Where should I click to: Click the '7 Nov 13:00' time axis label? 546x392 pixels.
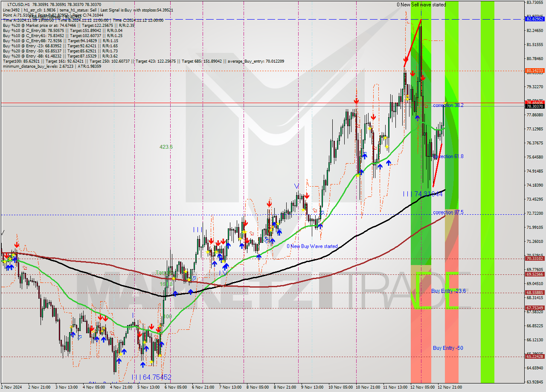pyautogui.click(x=231, y=387)
